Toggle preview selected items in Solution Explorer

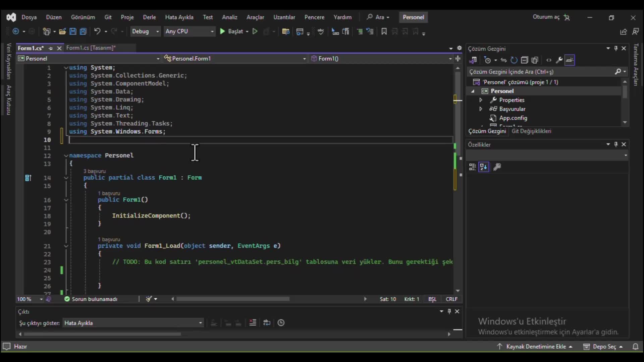(x=570, y=60)
